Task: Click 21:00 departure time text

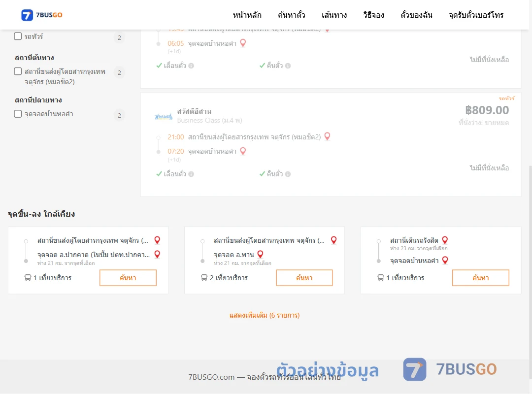Action: coord(176,137)
